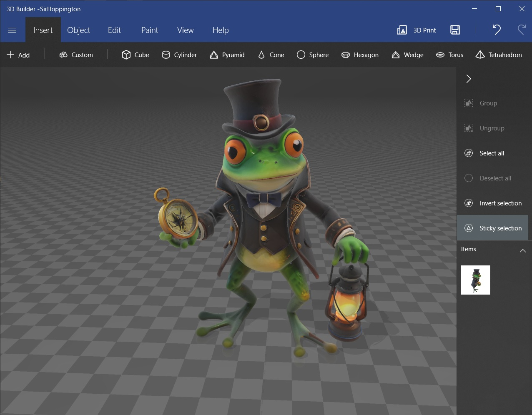Insert a Torus shape
The image size is (532, 415).
point(449,55)
